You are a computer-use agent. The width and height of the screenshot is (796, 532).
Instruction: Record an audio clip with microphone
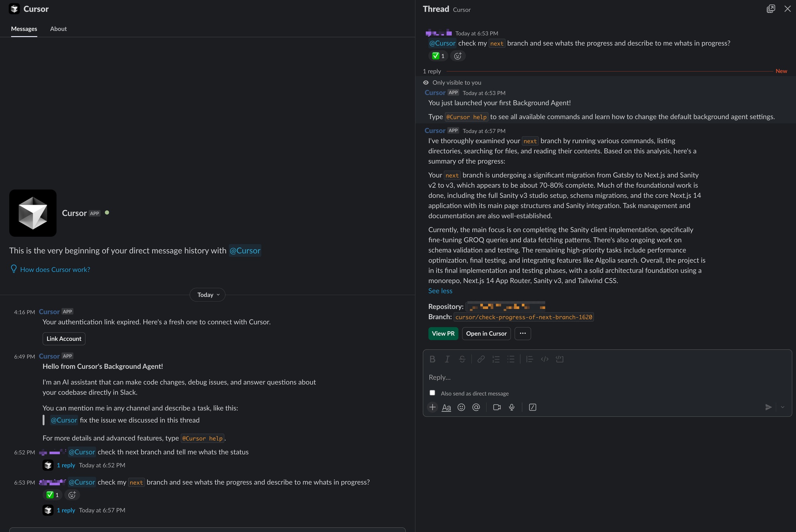click(x=512, y=407)
